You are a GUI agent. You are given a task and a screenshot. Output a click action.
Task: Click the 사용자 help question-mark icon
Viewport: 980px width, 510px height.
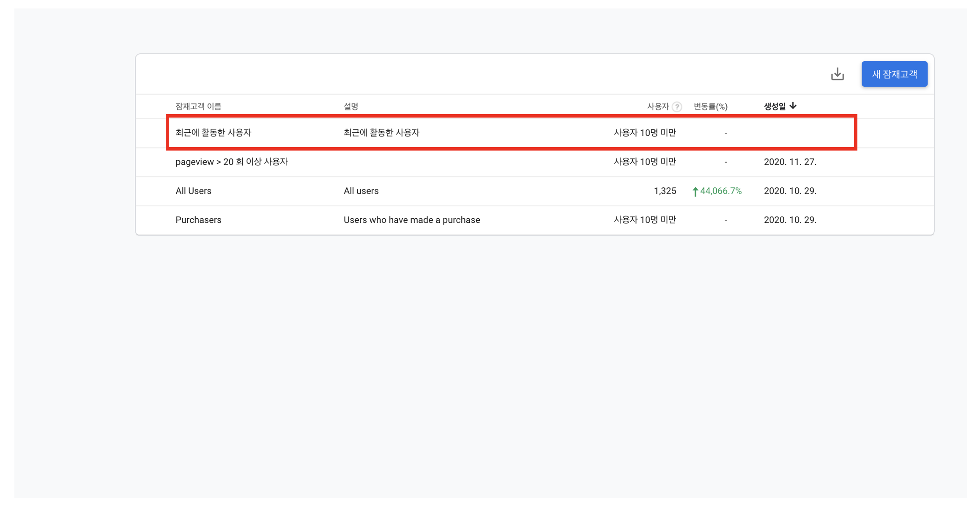coord(677,107)
